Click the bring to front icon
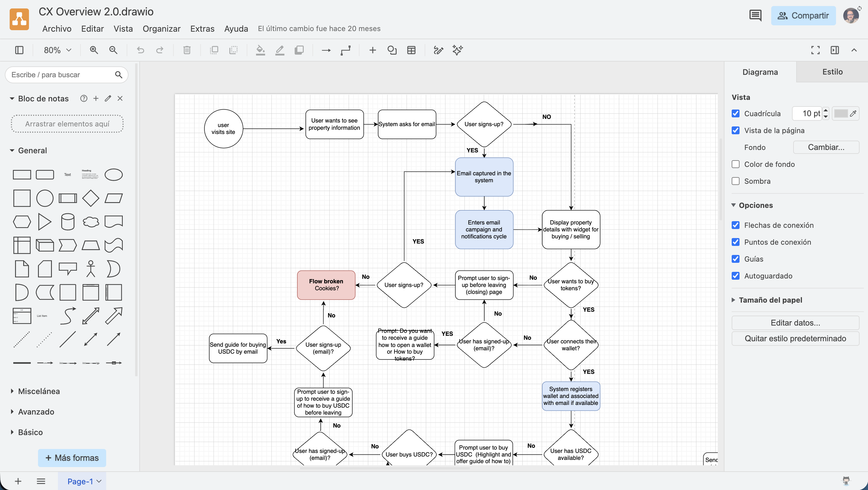 (214, 50)
